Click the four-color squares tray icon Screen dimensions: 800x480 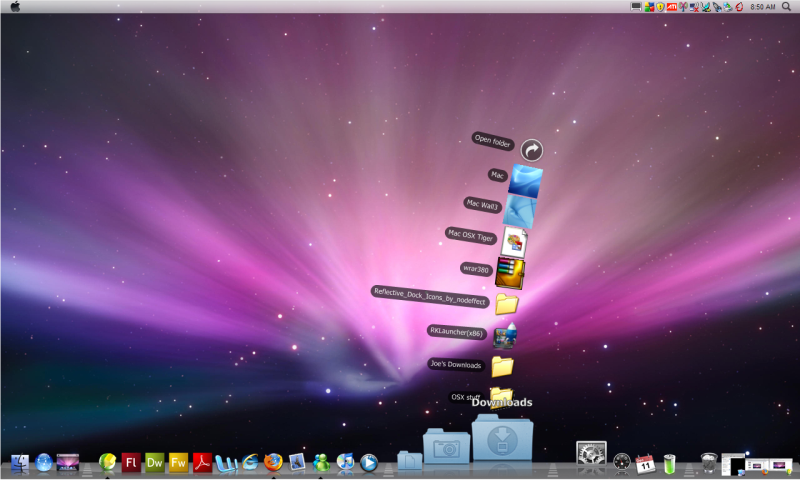click(649, 7)
